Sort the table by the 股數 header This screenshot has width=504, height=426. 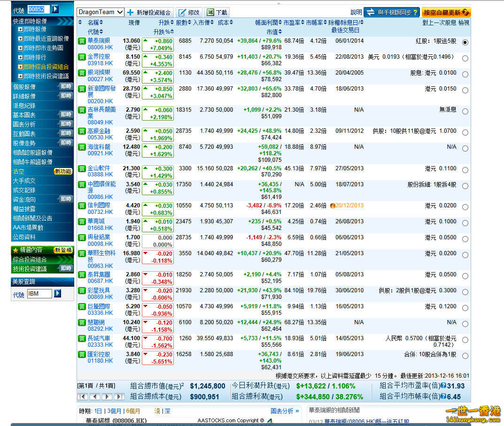[x=184, y=23]
